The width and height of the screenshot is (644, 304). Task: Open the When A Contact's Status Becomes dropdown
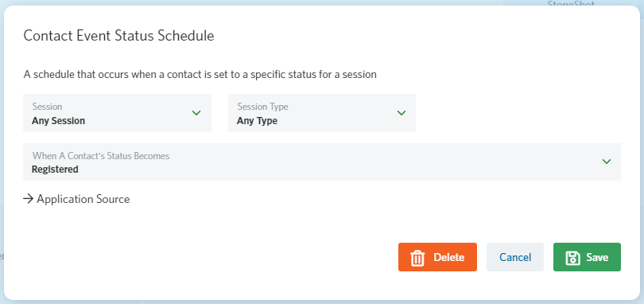pyautogui.click(x=321, y=162)
